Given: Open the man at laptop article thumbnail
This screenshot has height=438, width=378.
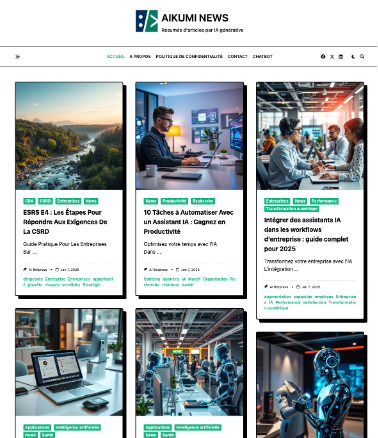Looking at the screenshot, I should 189,136.
